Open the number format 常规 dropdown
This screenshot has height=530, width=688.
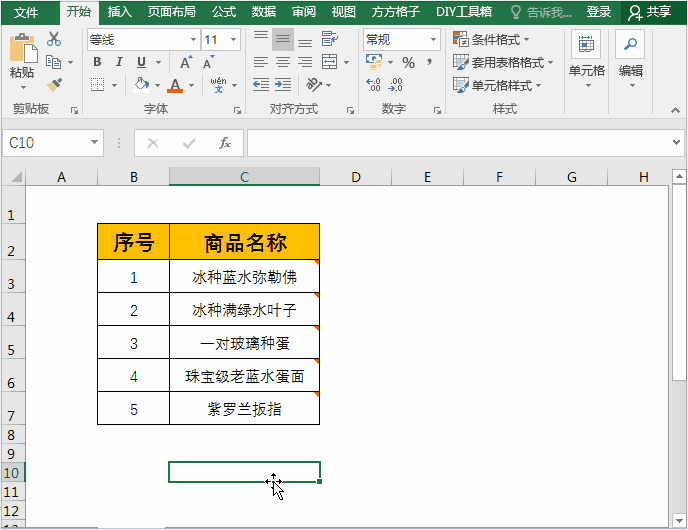pyautogui.click(x=434, y=40)
